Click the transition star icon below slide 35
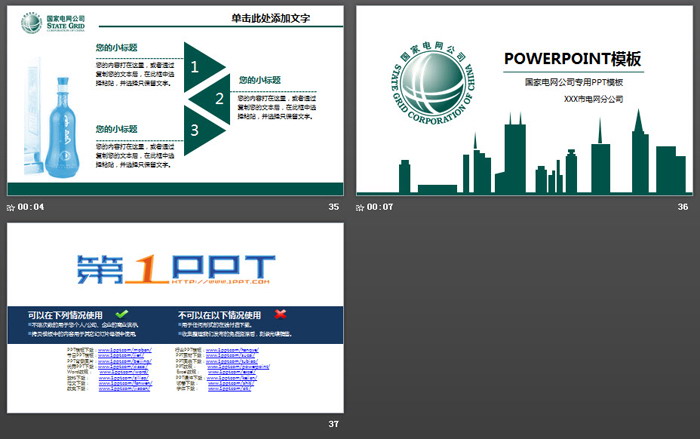Screen dimensions: 700x439 (11, 207)
